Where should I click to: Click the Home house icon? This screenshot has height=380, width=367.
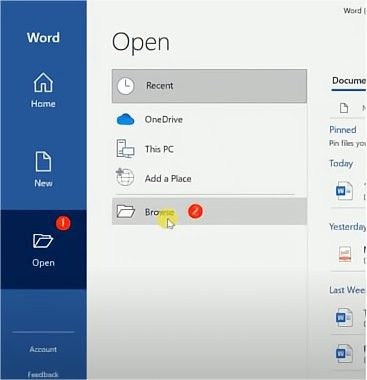coord(43,82)
